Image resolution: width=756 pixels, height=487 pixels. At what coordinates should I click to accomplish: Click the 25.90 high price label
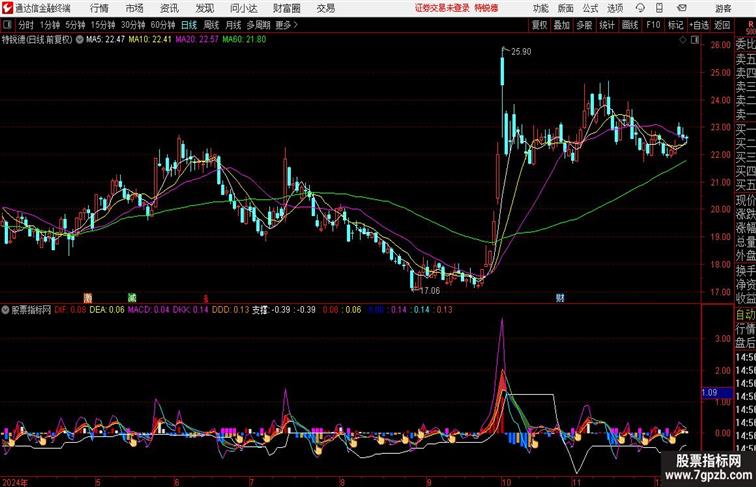click(x=521, y=52)
